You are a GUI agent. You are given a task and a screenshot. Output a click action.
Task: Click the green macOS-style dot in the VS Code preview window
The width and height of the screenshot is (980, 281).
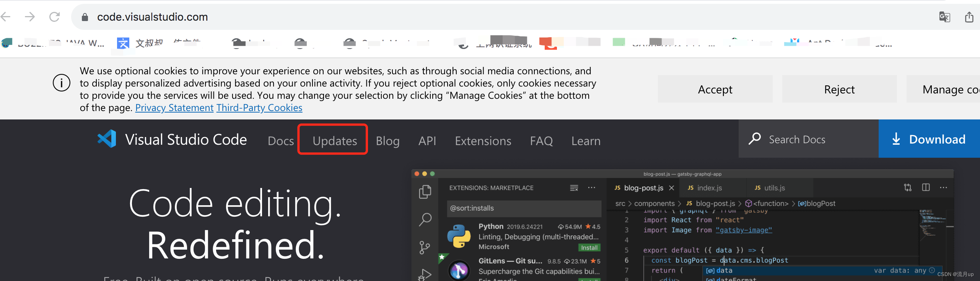[x=432, y=174]
